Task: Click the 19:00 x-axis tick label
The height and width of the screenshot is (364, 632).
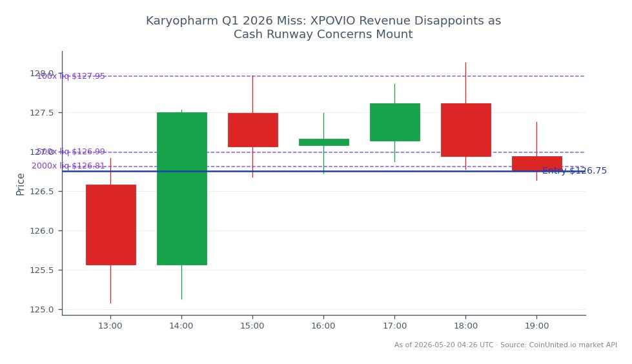Action: pos(536,326)
